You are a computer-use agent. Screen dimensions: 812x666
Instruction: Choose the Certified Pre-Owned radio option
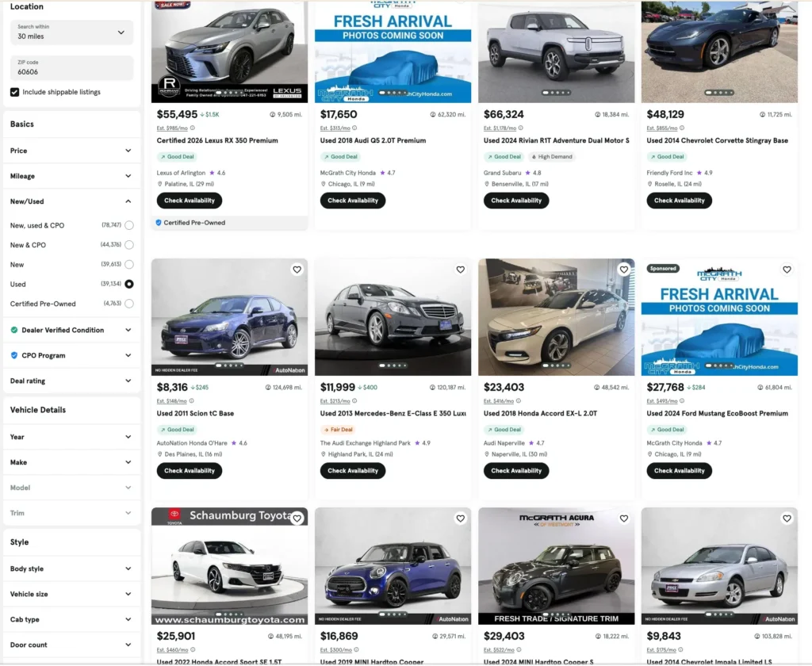click(129, 304)
